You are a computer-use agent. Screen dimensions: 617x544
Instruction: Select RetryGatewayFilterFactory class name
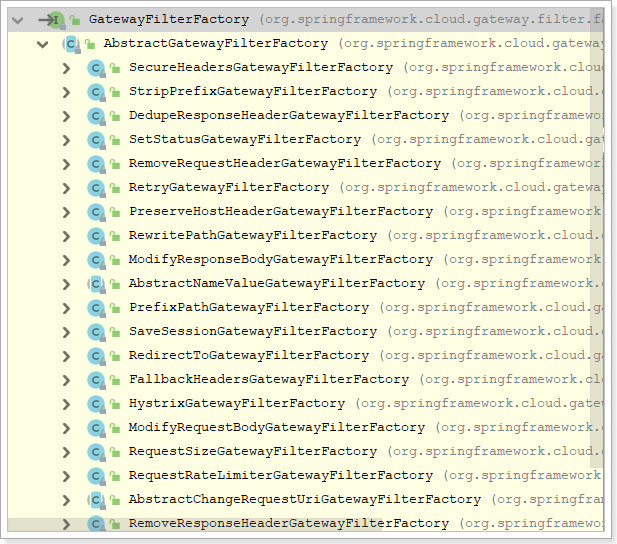click(229, 187)
